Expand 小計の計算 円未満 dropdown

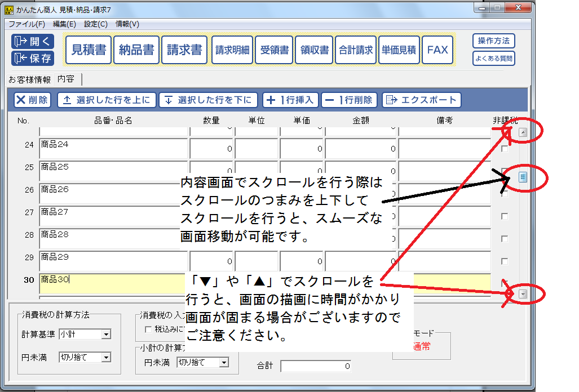(224, 363)
